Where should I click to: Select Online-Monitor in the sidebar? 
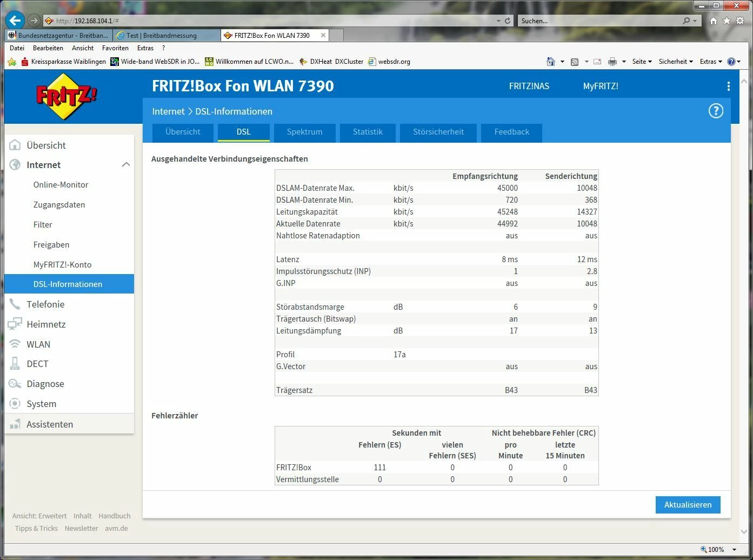coord(61,185)
